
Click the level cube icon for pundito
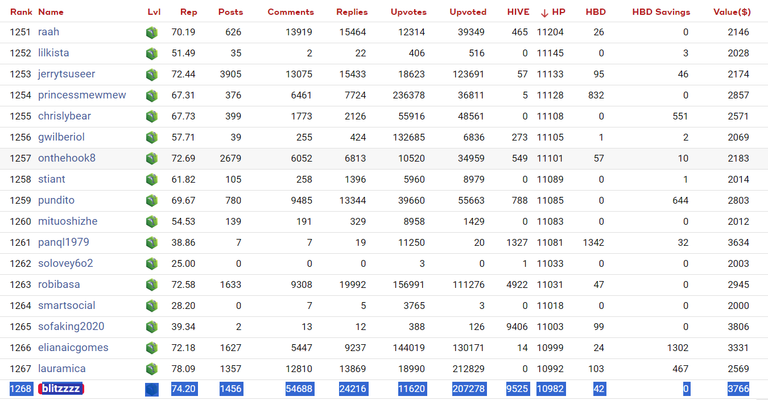[x=152, y=201]
